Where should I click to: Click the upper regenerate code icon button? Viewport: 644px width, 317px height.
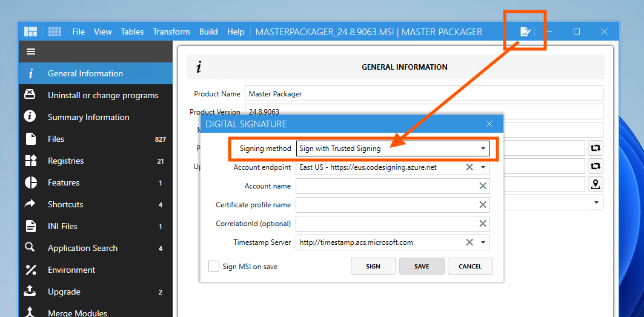coord(595,148)
